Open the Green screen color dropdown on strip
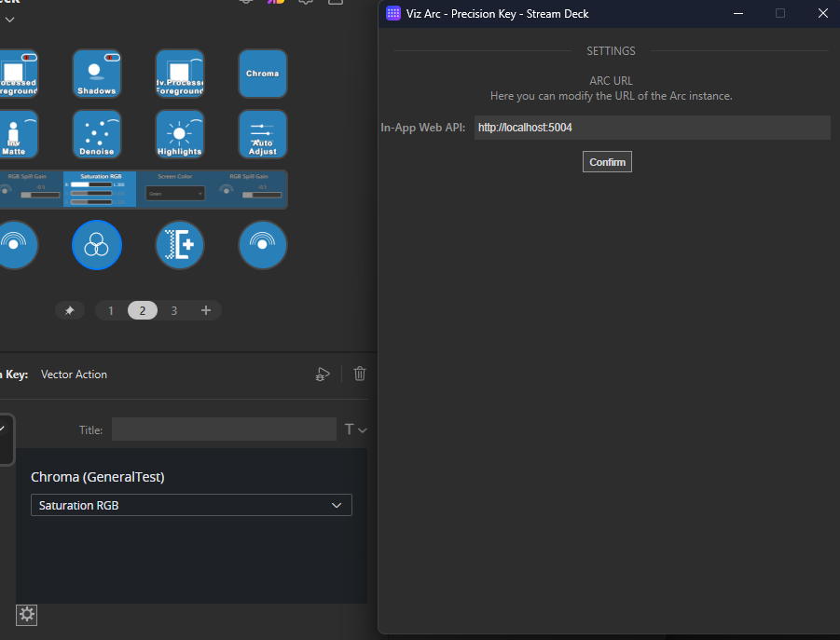Screen dimensions: 840x640 coord(175,193)
